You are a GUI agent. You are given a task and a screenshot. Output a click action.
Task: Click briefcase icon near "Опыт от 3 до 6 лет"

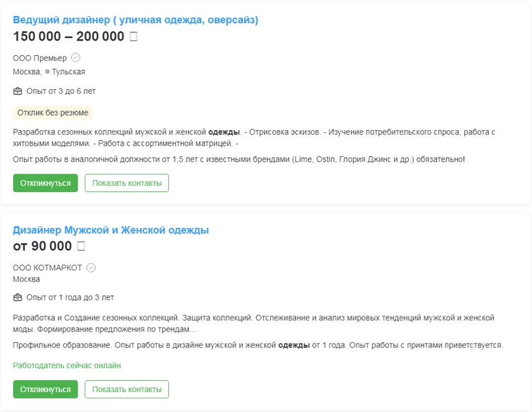click(18, 91)
